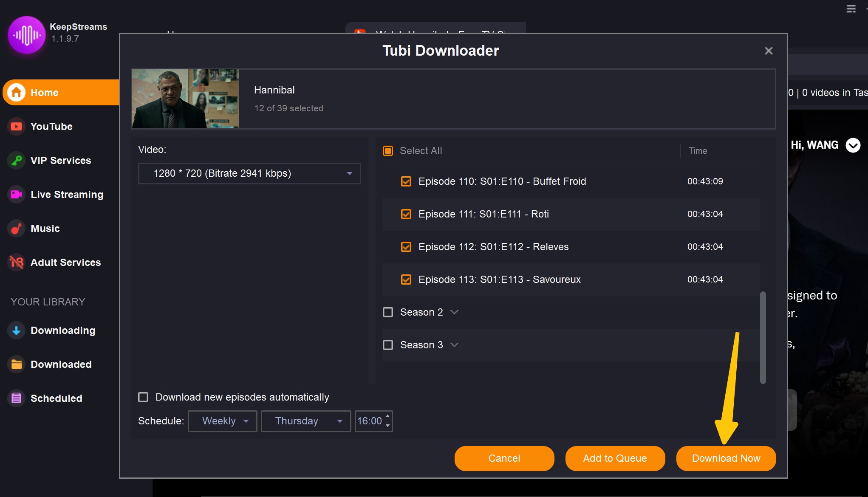Uncheck Episode 113 Savoureux checkbox
The image size is (868, 497).
click(x=406, y=280)
